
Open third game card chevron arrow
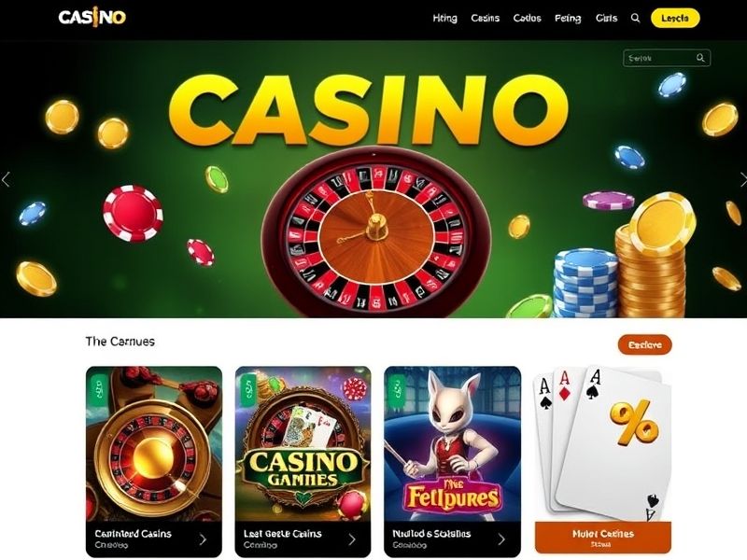pos(501,539)
